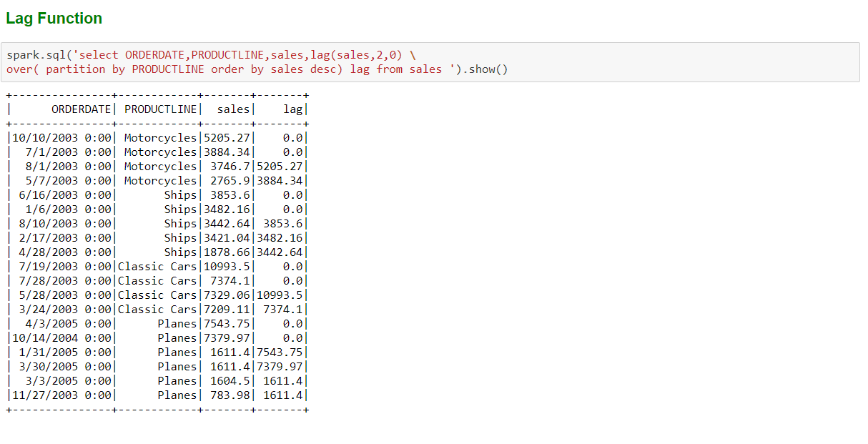Select sales value 3421.04
This screenshot has height=444, width=868.
click(x=227, y=238)
